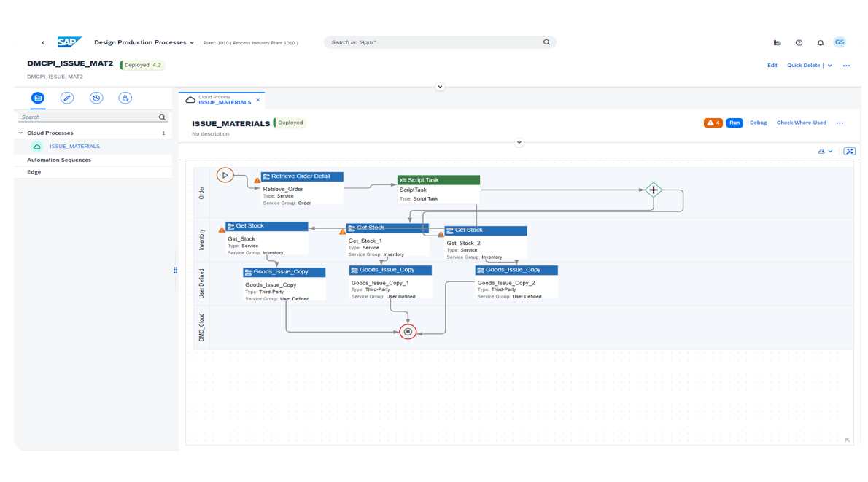Image resolution: width=868 pixels, height=482 pixels.
Task: Open the notifications bell
Action: pos(820,43)
